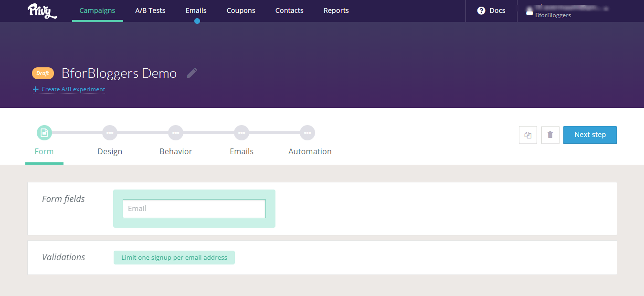Switch to the Design tab label

110,151
